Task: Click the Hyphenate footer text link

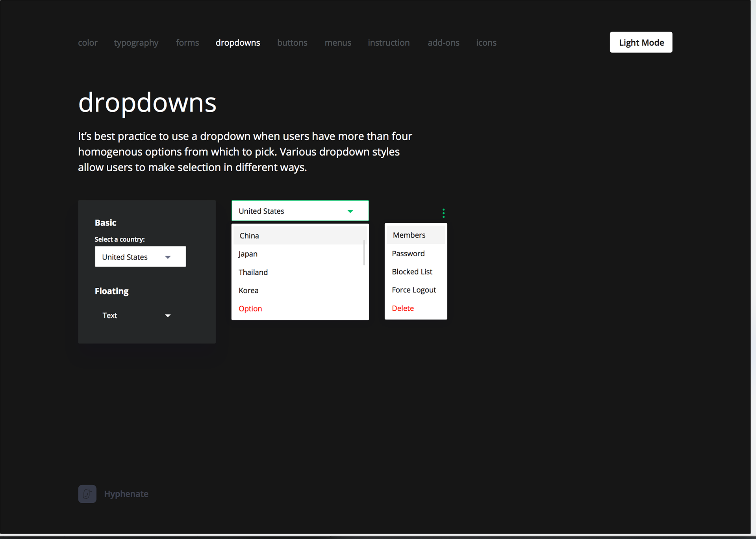Action: click(126, 494)
